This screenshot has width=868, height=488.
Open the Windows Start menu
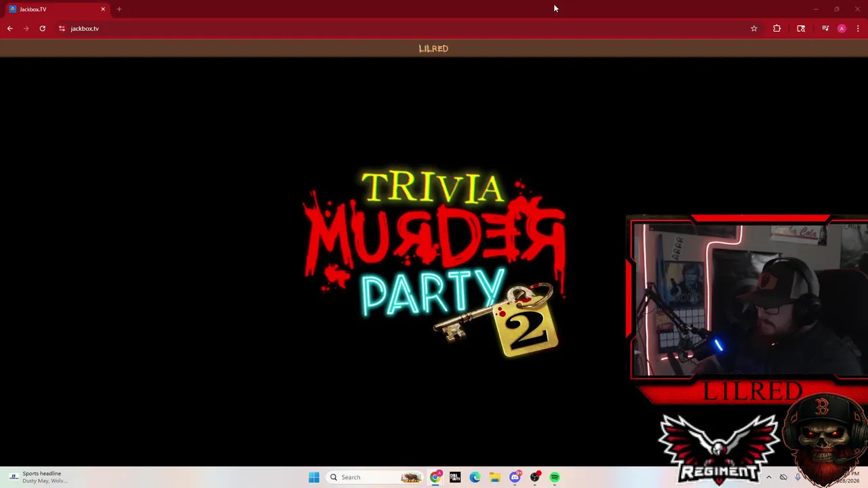pyautogui.click(x=313, y=477)
